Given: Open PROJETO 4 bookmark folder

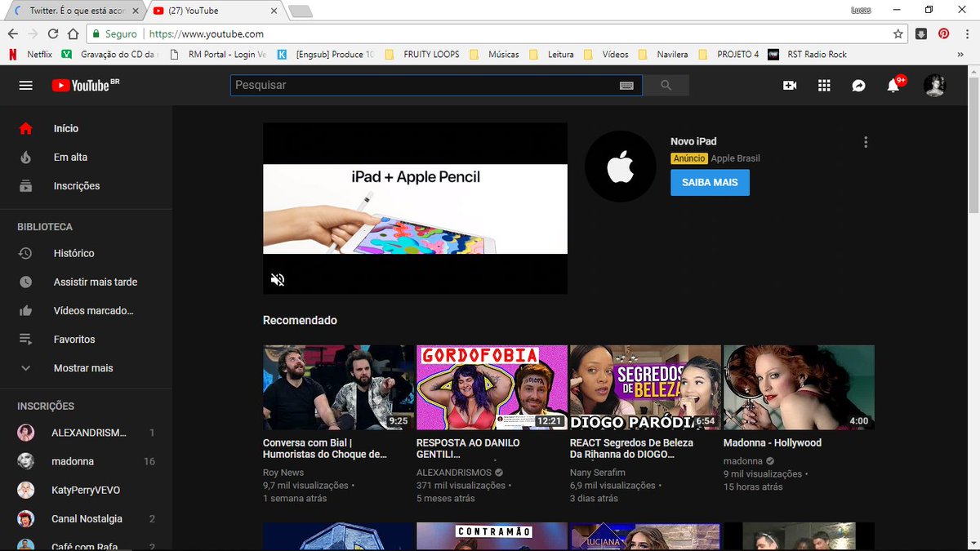Looking at the screenshot, I should pyautogui.click(x=730, y=55).
